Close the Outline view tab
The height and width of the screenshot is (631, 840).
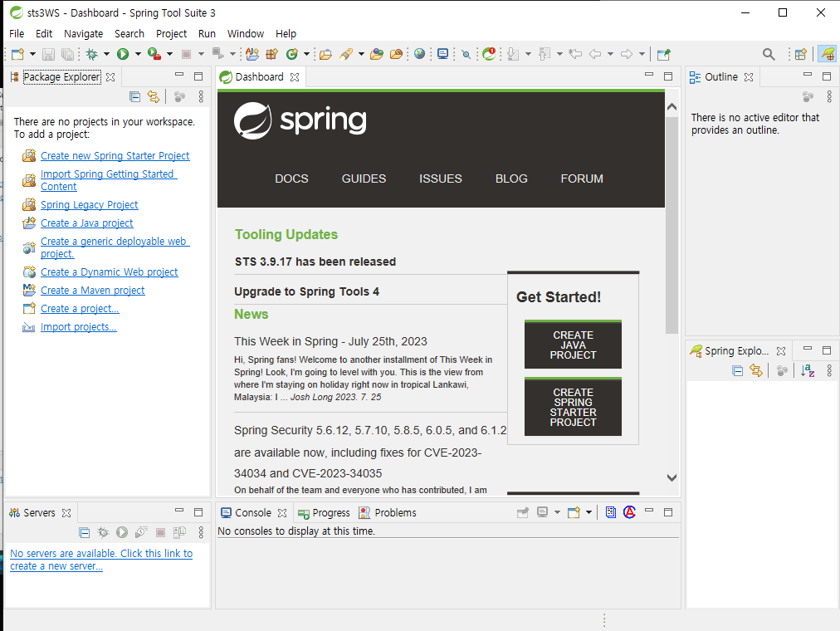[x=749, y=77]
